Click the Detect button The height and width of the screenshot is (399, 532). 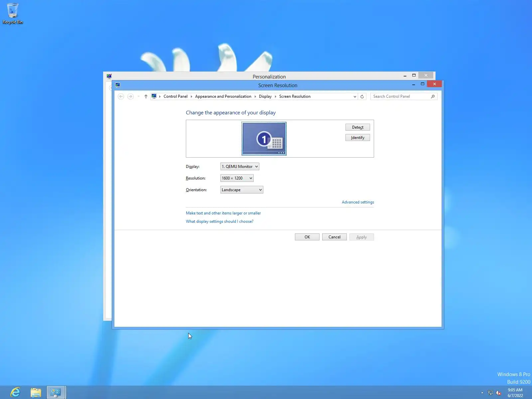(x=358, y=127)
